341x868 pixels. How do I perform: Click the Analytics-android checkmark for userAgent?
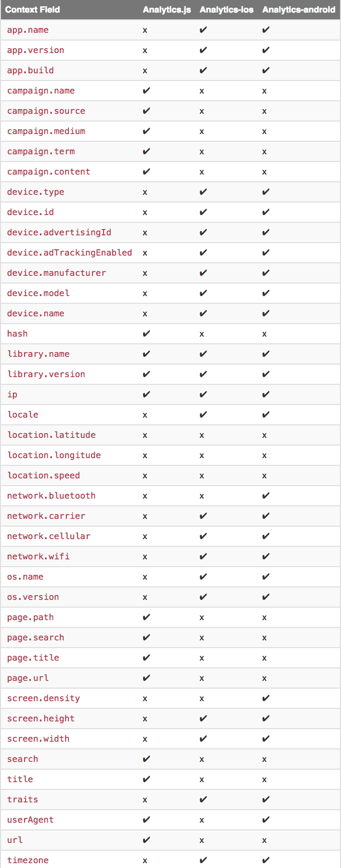click(x=266, y=820)
